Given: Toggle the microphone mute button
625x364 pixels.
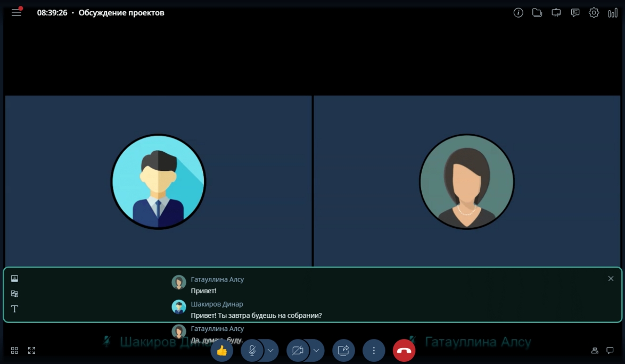Looking at the screenshot, I should pos(252,351).
